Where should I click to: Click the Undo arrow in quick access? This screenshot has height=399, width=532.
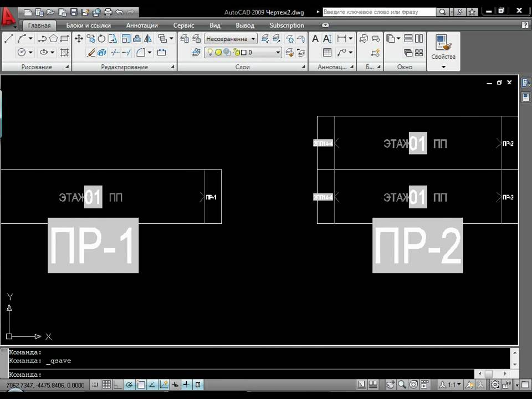click(119, 12)
